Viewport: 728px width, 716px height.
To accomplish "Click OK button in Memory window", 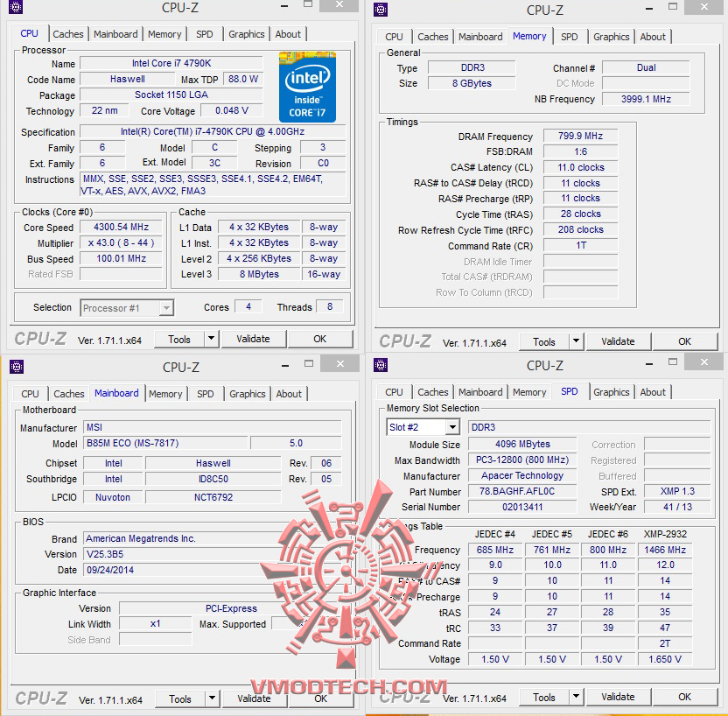I will coord(685,341).
